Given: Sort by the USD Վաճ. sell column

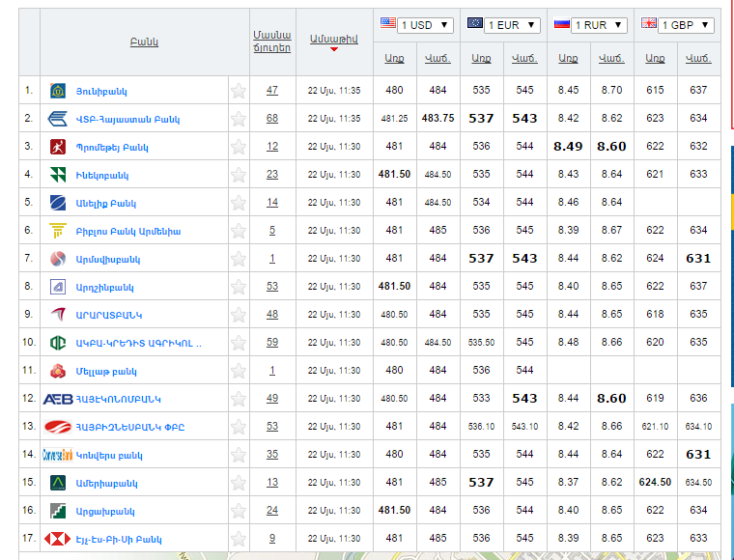Looking at the screenshot, I should coord(438,59).
